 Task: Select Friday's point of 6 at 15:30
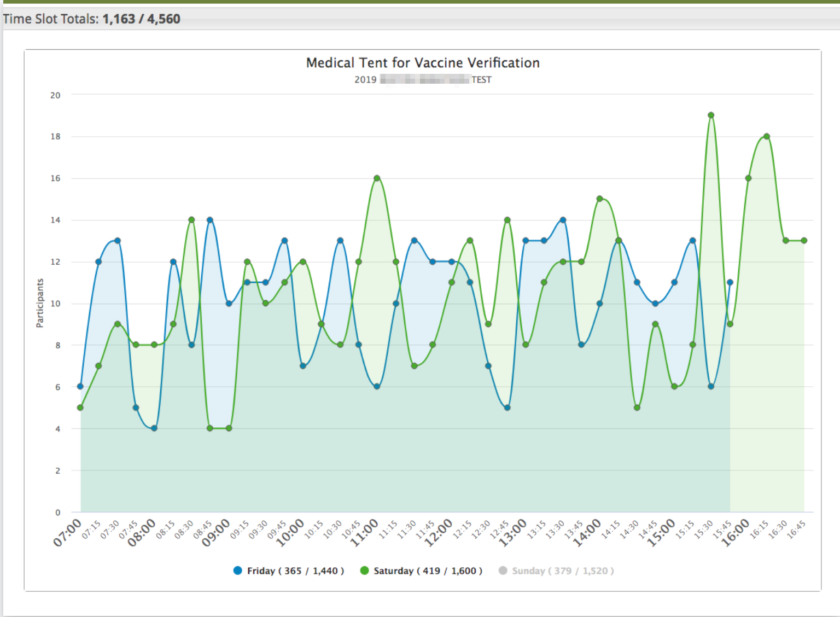711,387
